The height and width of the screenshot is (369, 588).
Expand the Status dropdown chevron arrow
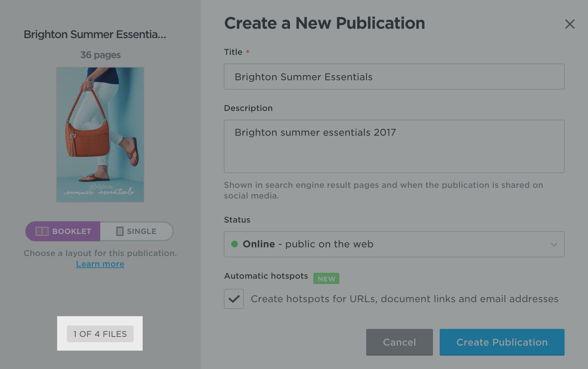[554, 244]
